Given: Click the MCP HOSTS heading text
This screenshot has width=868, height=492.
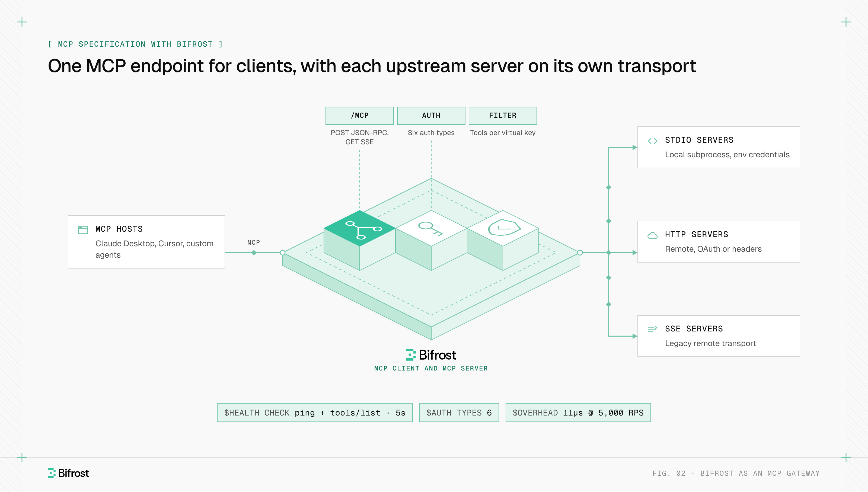Looking at the screenshot, I should click(x=119, y=229).
